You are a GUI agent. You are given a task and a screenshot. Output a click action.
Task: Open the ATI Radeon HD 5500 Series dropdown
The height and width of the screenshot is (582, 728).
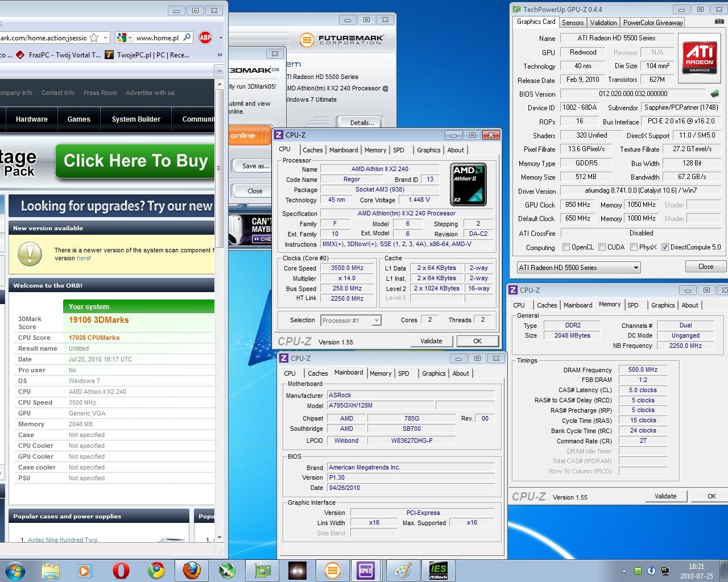click(578, 268)
